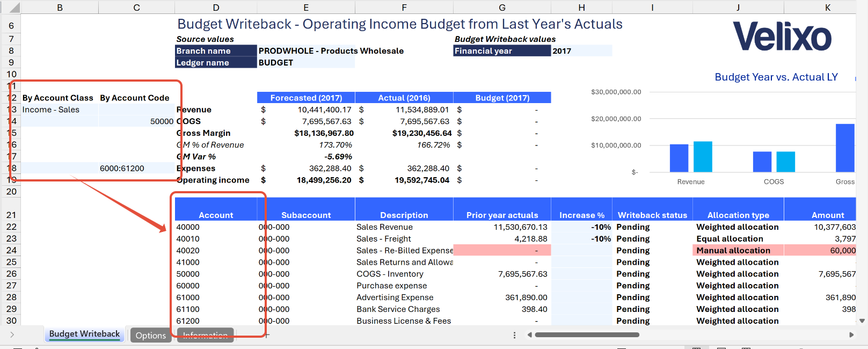This screenshot has width=868, height=349.
Task: Select row 8 header
Action: tap(11, 50)
